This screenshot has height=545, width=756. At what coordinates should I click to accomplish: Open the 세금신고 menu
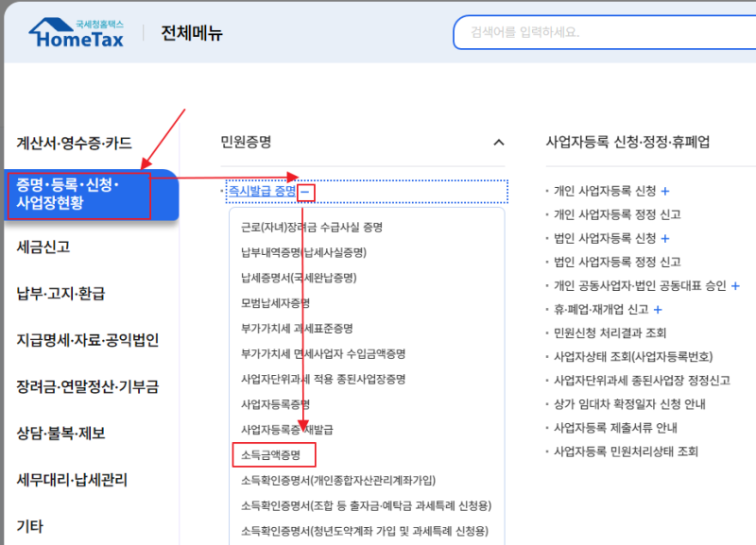(x=43, y=247)
